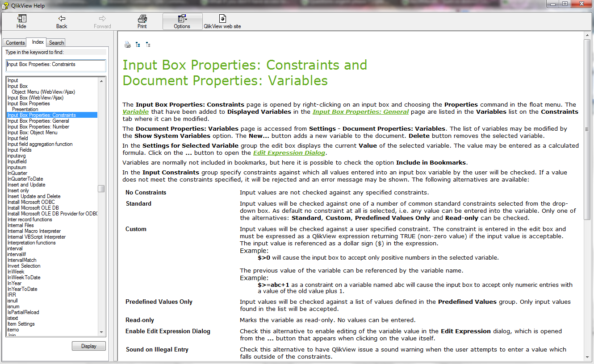Click the Forward arrow in the toolbar
This screenshot has height=364, width=594.
[102, 21]
